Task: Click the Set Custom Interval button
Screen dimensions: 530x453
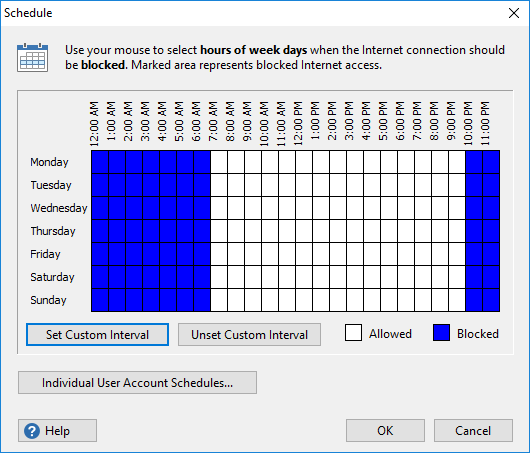Action: [97, 335]
